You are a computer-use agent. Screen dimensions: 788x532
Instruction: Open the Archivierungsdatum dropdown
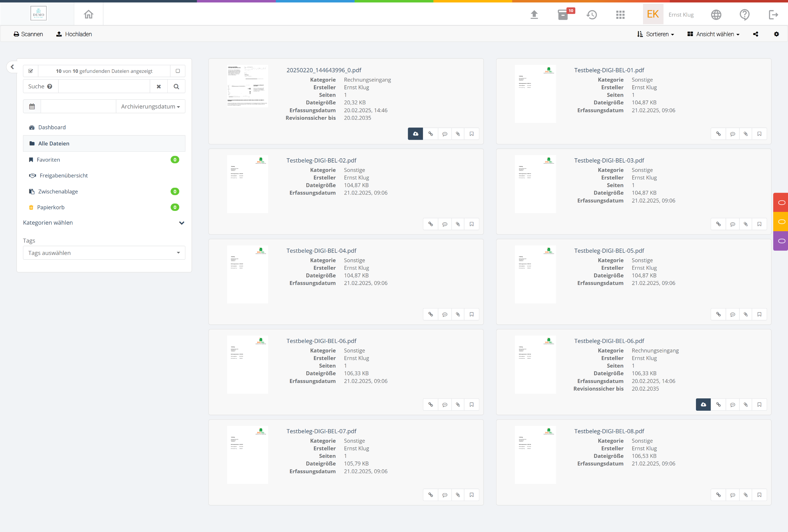[150, 107]
